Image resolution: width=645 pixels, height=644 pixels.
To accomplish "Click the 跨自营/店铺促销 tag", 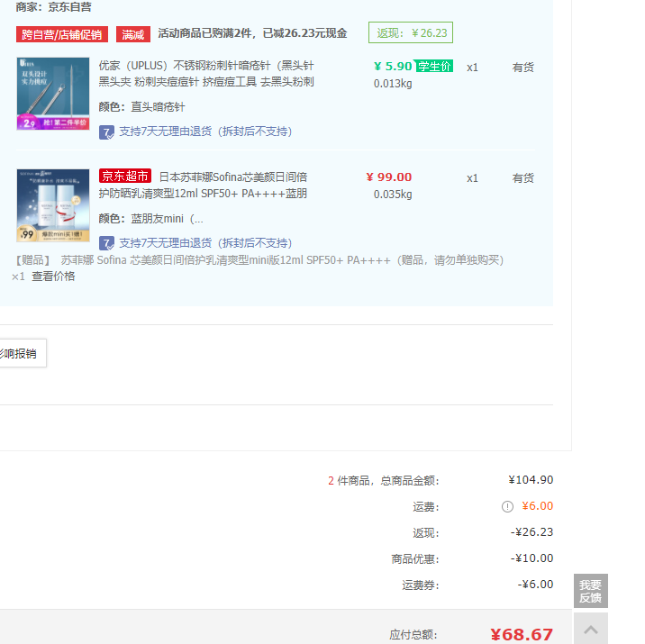I will [62, 34].
